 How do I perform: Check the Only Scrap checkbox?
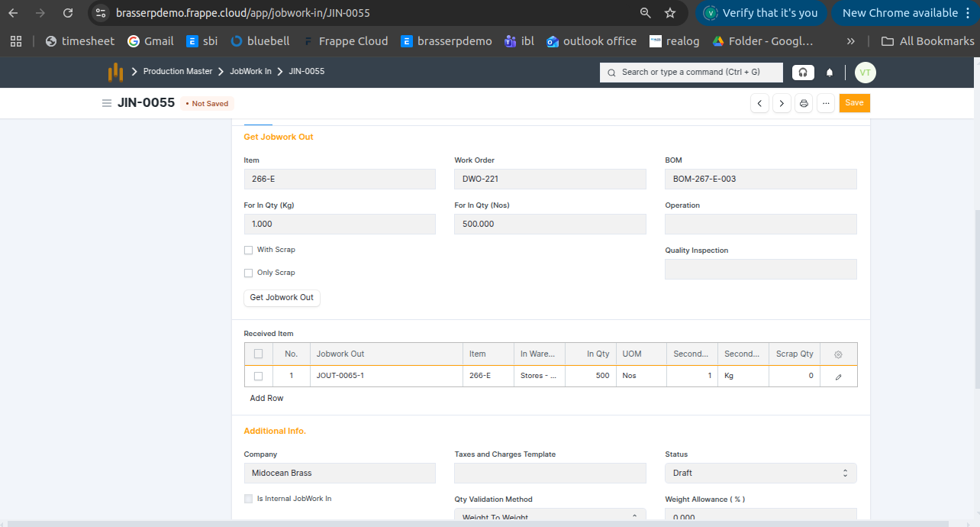(248, 273)
